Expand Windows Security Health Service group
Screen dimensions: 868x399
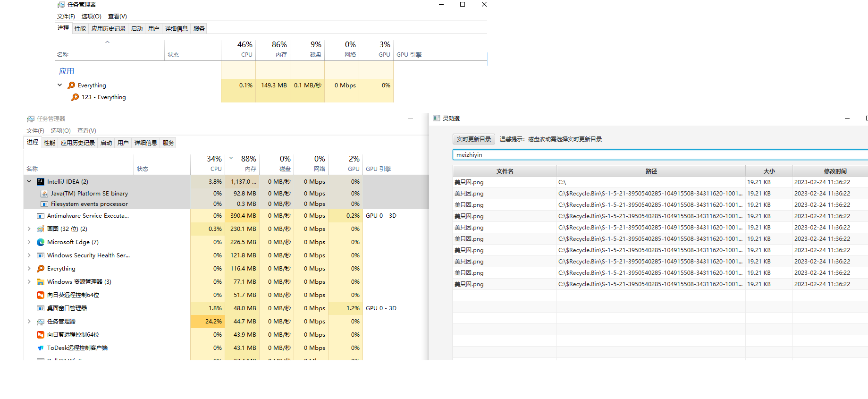(x=29, y=255)
